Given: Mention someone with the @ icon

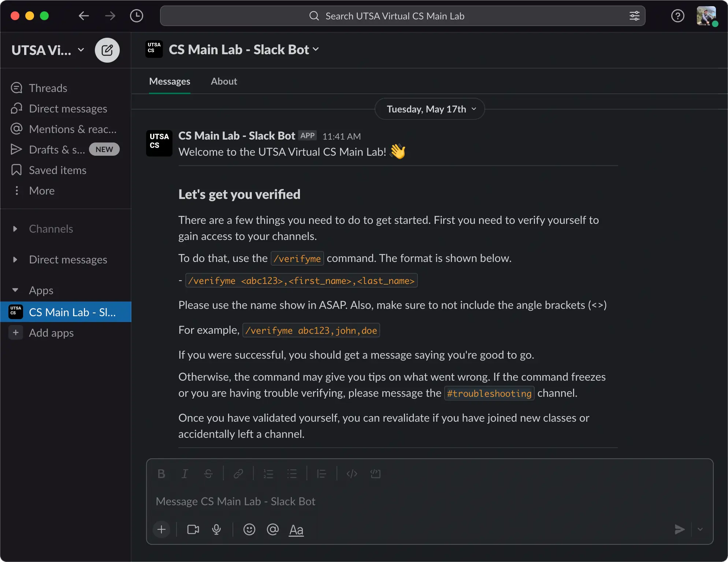Looking at the screenshot, I should pyautogui.click(x=273, y=530).
